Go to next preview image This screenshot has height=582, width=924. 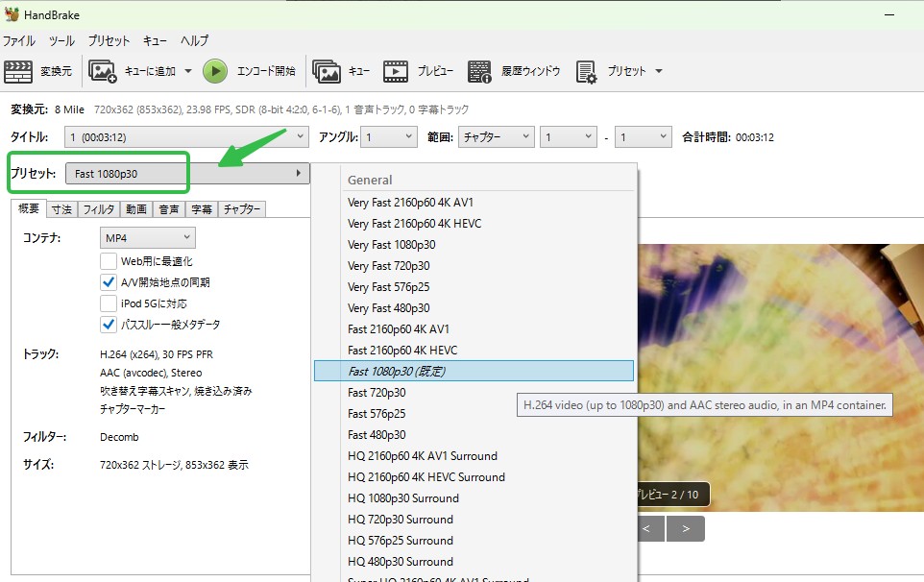point(686,528)
